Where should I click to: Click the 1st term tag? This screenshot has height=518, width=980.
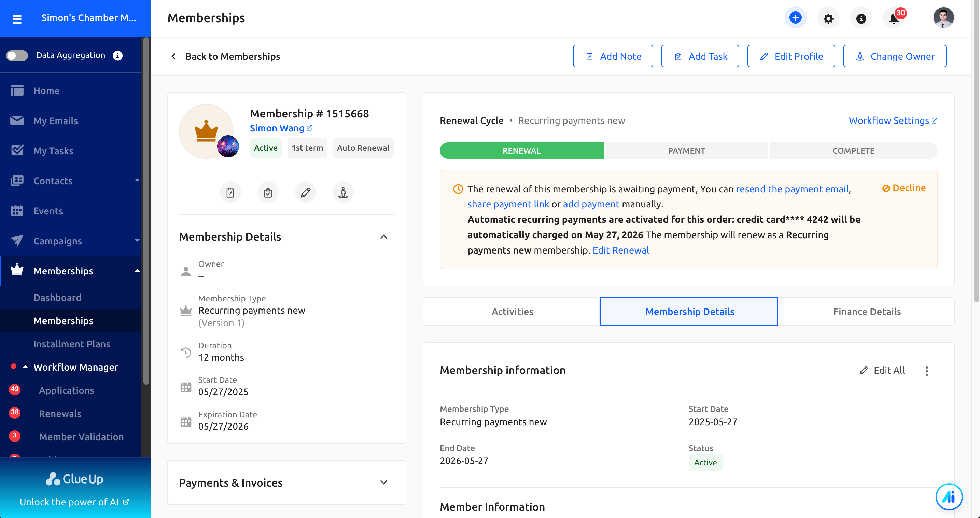tap(307, 148)
